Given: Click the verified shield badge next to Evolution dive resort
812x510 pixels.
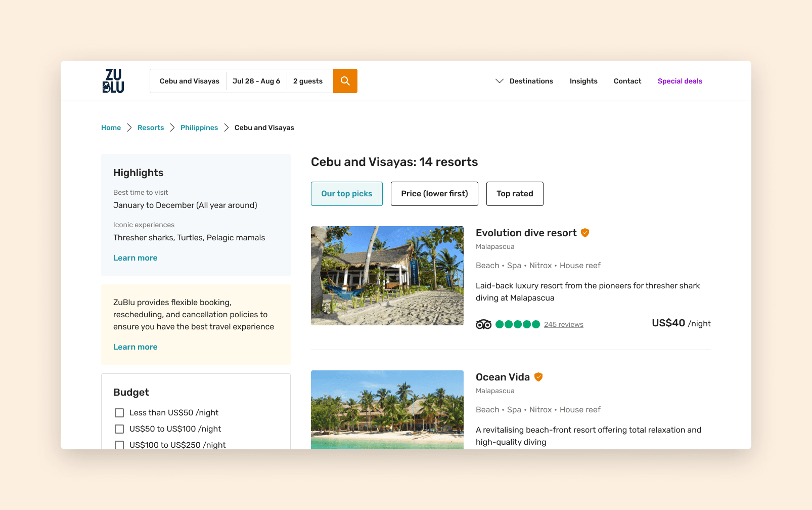Looking at the screenshot, I should (x=585, y=233).
